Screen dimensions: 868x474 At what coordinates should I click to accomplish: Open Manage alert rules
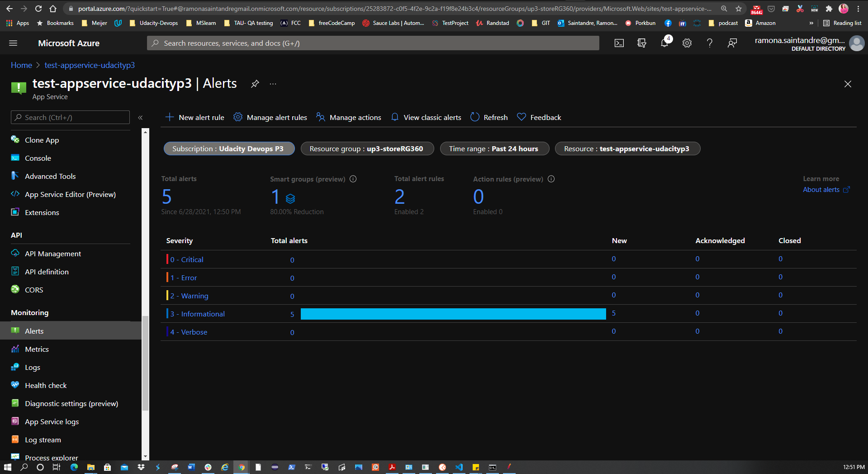tap(270, 117)
